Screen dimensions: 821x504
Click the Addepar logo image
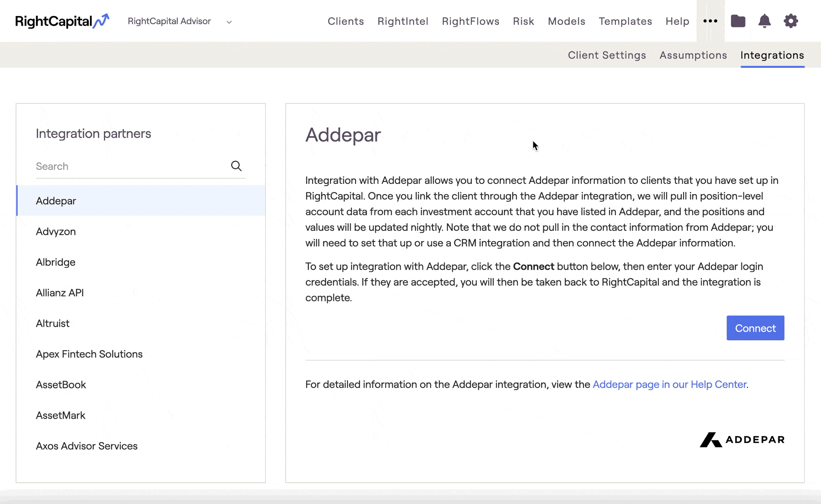click(x=742, y=440)
